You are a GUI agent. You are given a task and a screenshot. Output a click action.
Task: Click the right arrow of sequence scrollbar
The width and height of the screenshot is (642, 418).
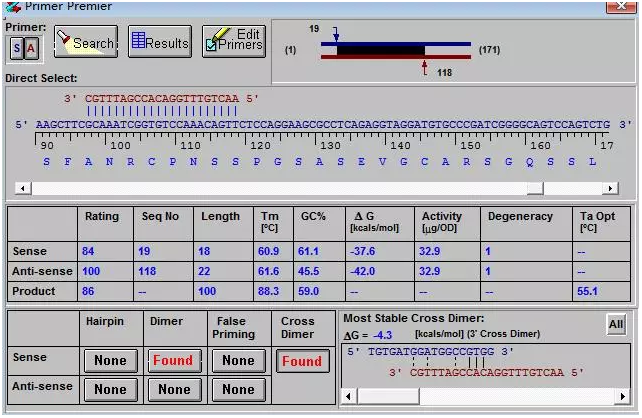click(x=610, y=188)
